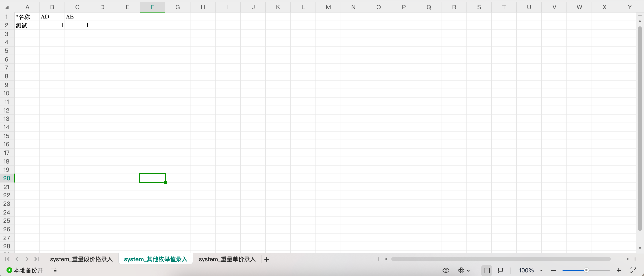Select column F header
Image resolution: width=644 pixels, height=276 pixels.
tap(153, 7)
